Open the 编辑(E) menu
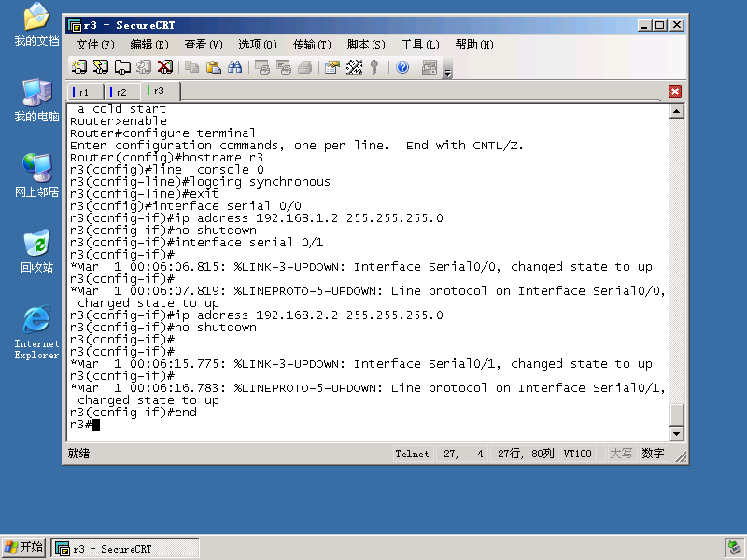Viewport: 747px width, 560px height. pos(149,45)
